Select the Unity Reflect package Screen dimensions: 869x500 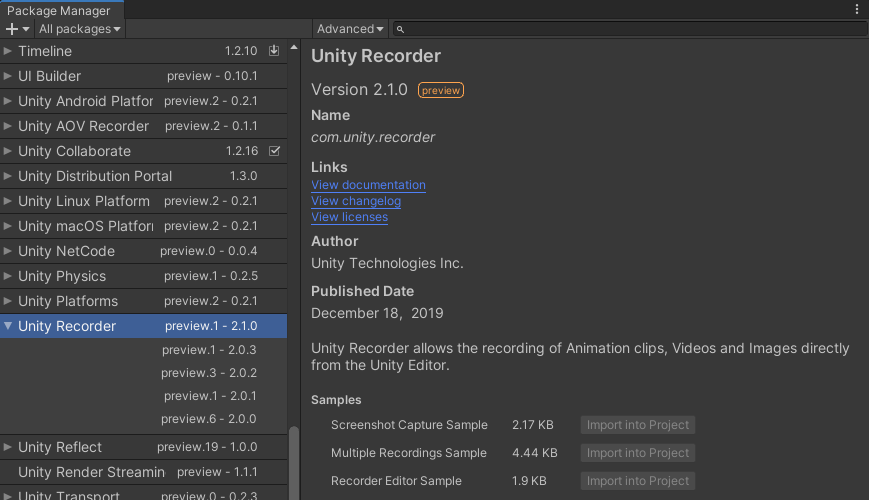(x=144, y=447)
